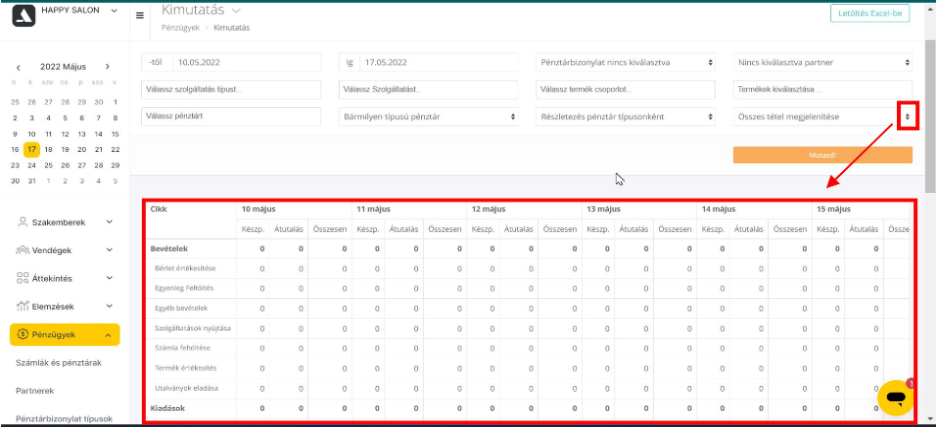Click the Bérlet értékesítése row label
Viewport: 937px width, 427px height.
[x=185, y=268]
